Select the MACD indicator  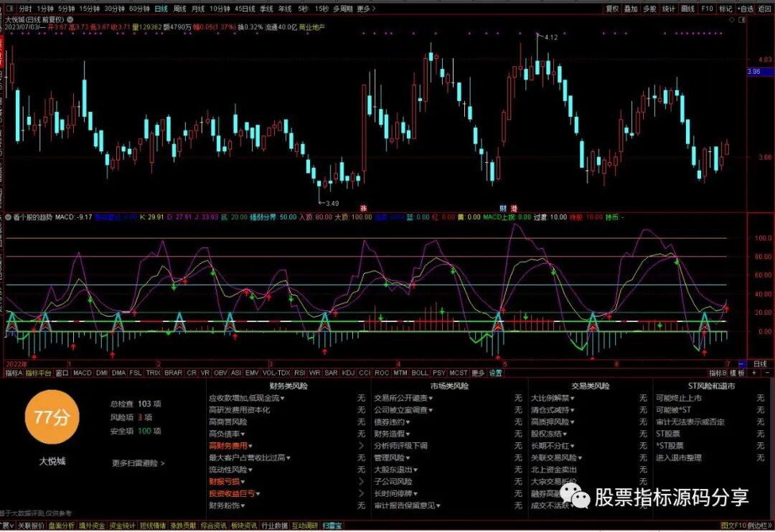[82, 373]
